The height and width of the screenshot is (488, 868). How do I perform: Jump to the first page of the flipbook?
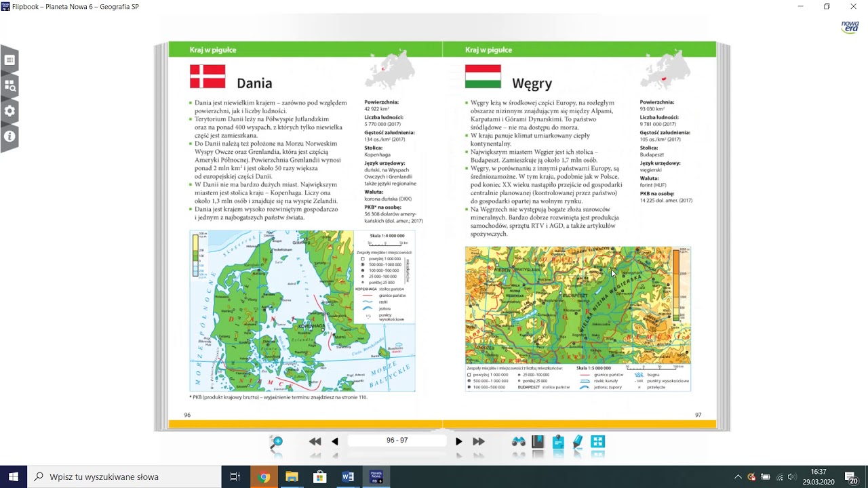point(315,441)
